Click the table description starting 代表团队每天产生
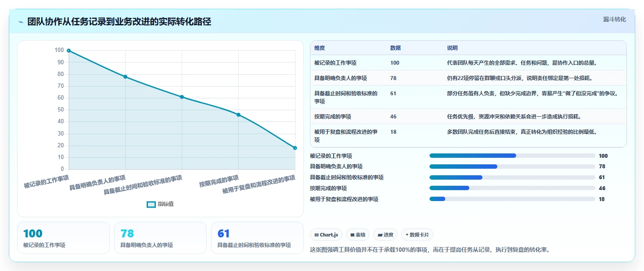The image size is (644, 271). coord(522,63)
